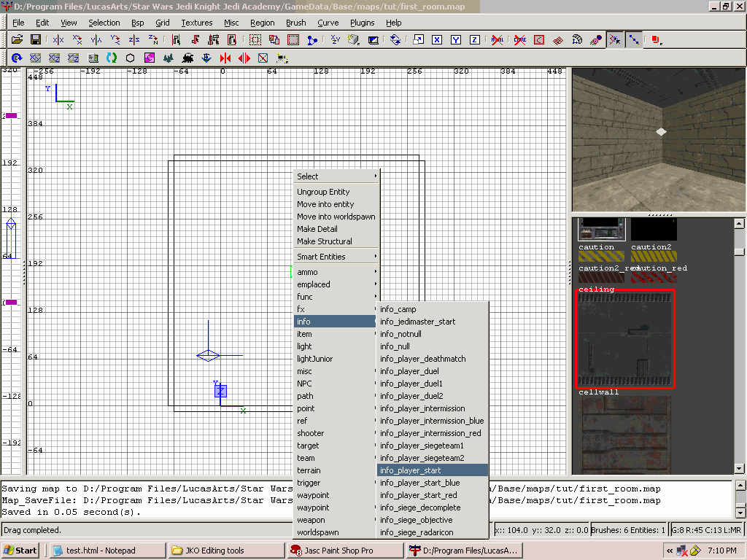
Task: Click the Select Touching icon
Action: (x=195, y=40)
